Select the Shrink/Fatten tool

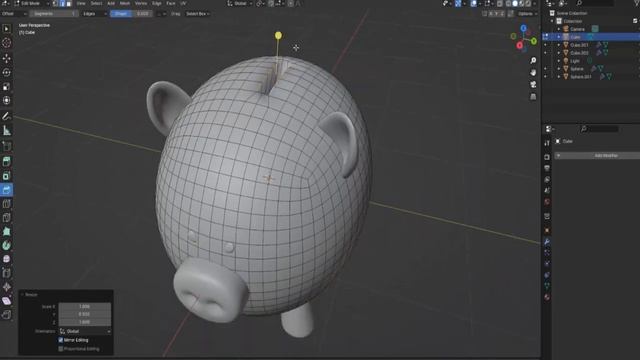point(7,287)
